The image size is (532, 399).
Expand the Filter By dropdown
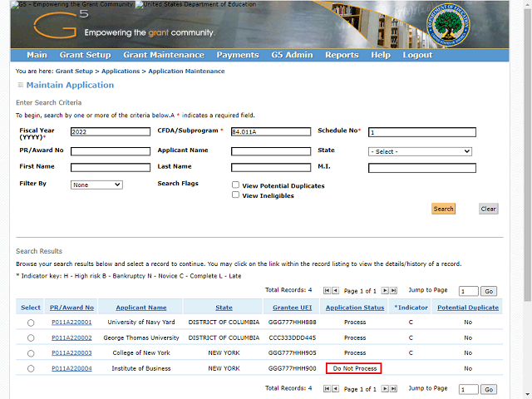[x=96, y=185]
